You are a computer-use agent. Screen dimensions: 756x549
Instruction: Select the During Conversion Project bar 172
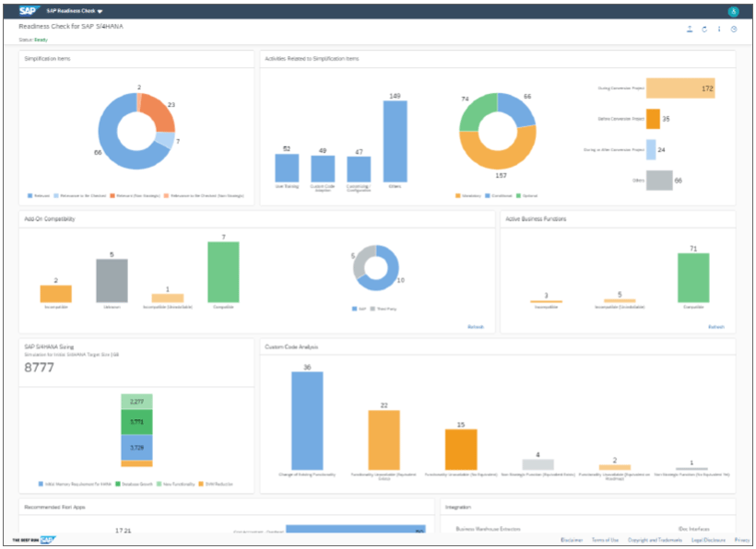point(680,88)
